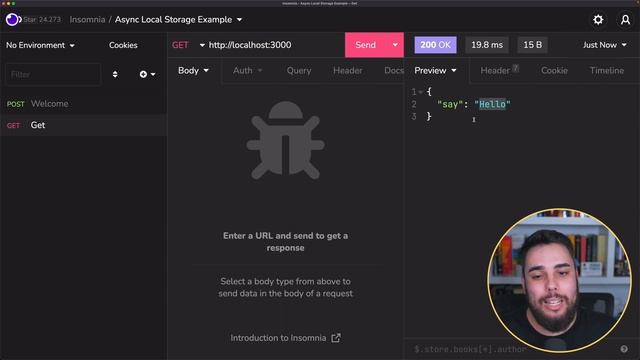
Task: Collapse the JSON fold arrow on line 1
Action: pyautogui.click(x=420, y=92)
